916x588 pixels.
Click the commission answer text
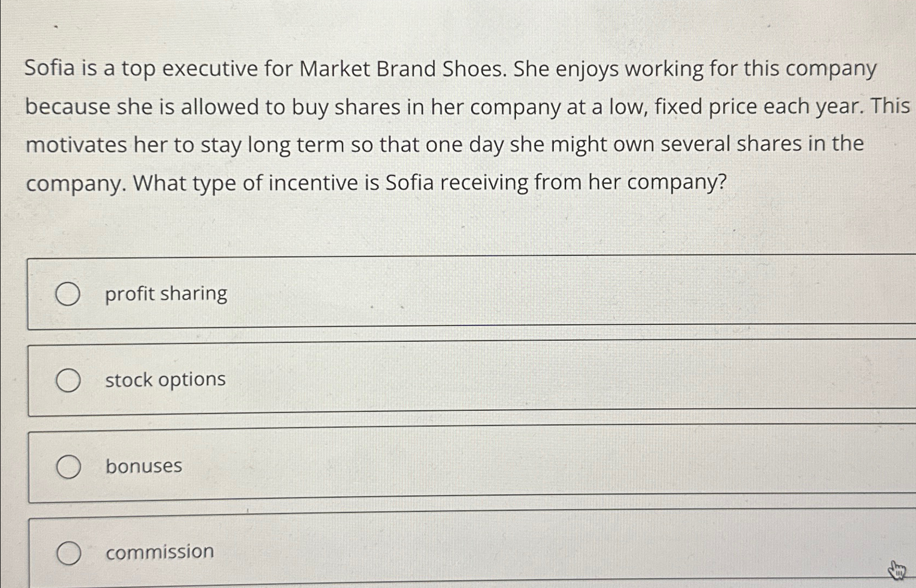(160, 552)
